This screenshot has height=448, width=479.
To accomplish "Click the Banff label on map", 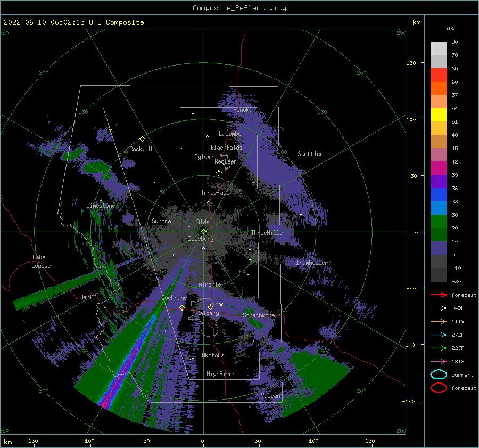I will 88,297.
